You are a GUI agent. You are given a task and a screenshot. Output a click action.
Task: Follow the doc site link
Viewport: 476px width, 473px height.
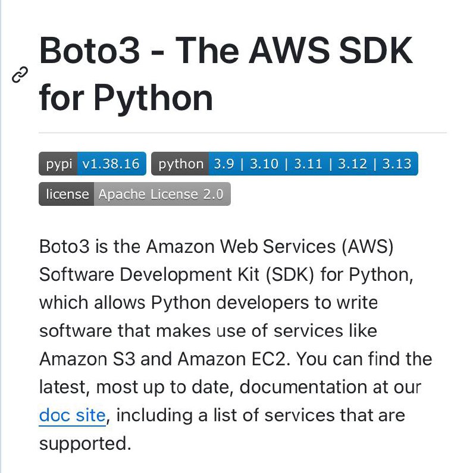[72, 415]
